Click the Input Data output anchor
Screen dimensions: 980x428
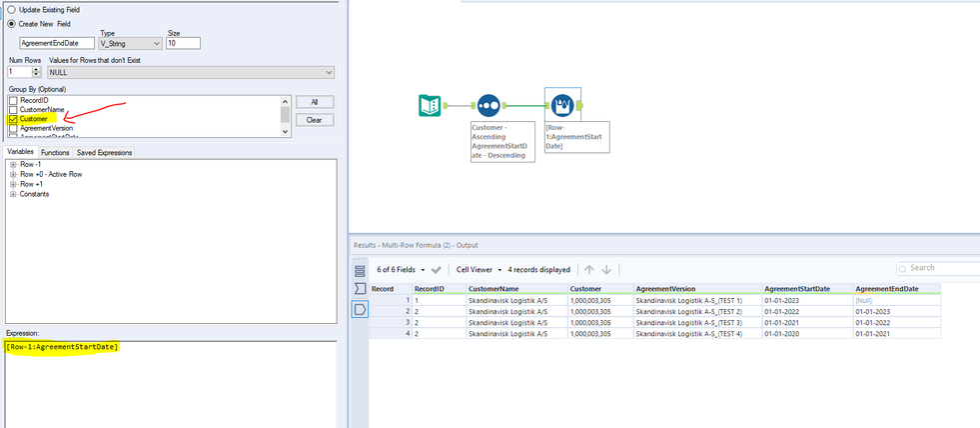(x=446, y=106)
